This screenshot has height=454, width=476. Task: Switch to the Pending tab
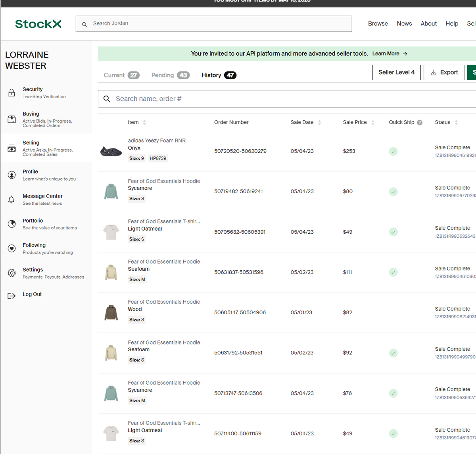pos(170,75)
